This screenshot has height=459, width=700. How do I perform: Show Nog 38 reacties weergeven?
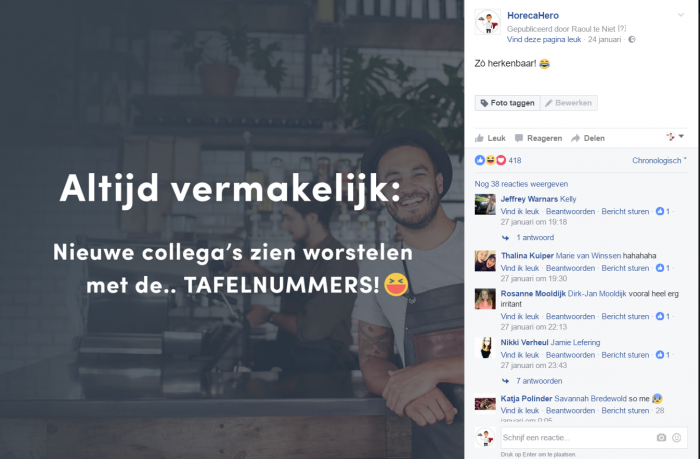click(521, 184)
